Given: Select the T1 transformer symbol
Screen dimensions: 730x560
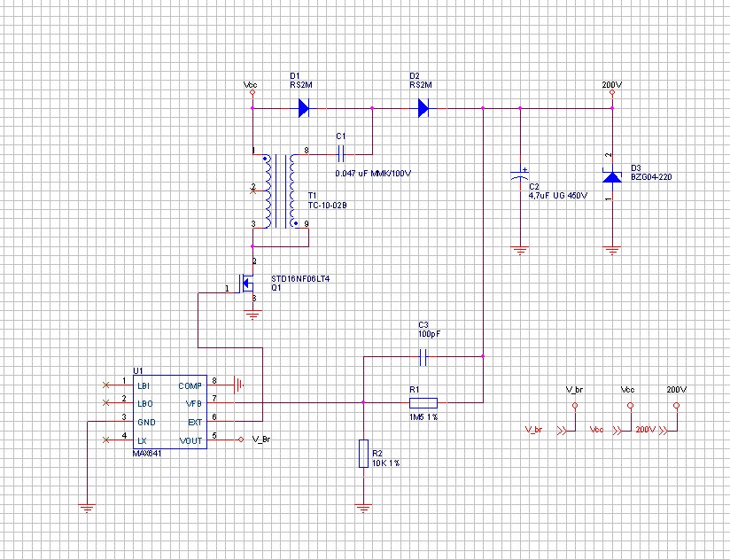Looking at the screenshot, I should coord(279,190).
